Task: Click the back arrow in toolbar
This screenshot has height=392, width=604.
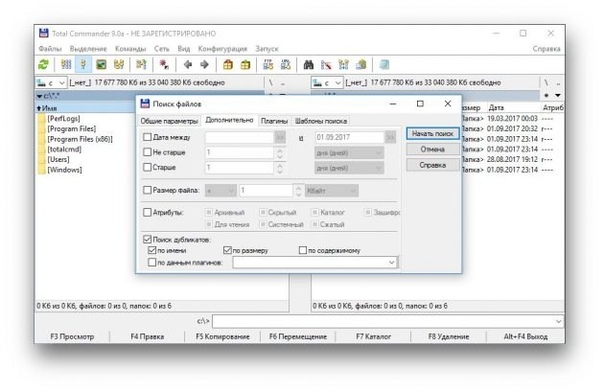Action: tap(188, 65)
